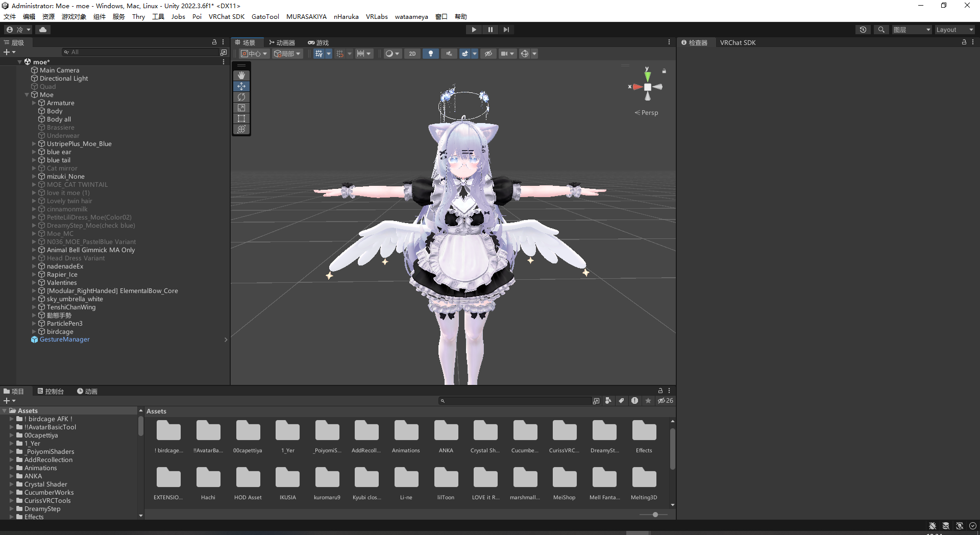Lock the Inspector panel padlock
The width and height of the screenshot is (980, 535).
coord(964,42)
